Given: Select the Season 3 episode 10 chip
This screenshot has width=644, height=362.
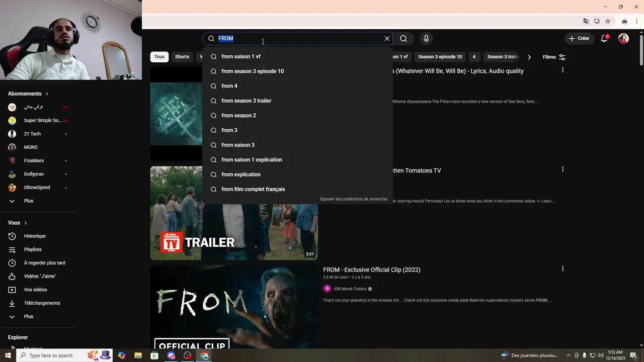Looking at the screenshot, I should point(440,57).
